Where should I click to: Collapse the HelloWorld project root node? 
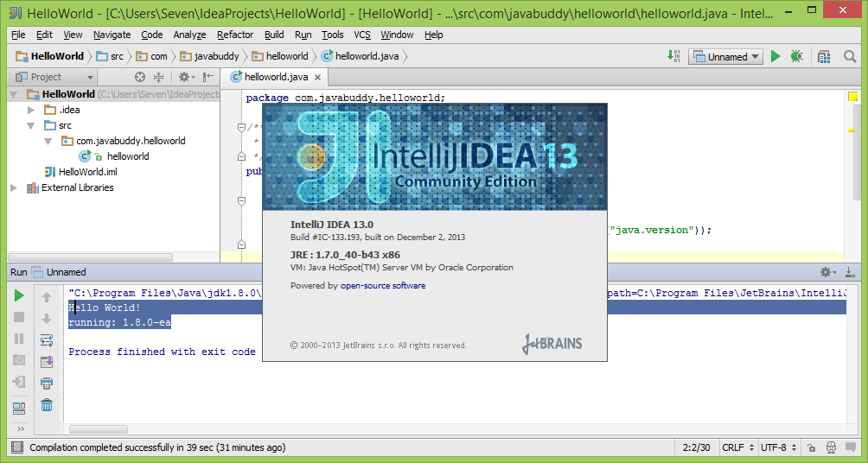click(14, 95)
